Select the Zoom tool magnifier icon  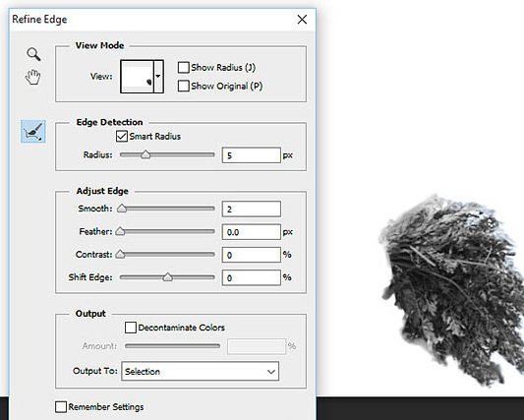33,54
